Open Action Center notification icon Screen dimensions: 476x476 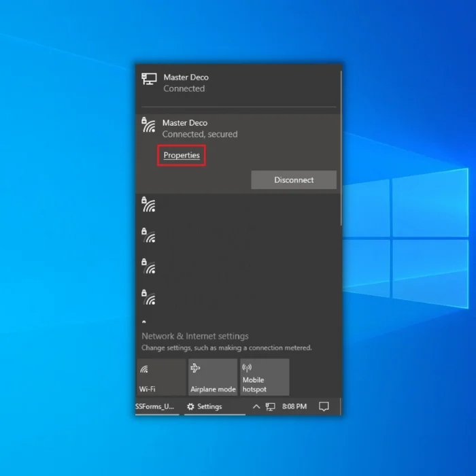pyautogui.click(x=324, y=407)
